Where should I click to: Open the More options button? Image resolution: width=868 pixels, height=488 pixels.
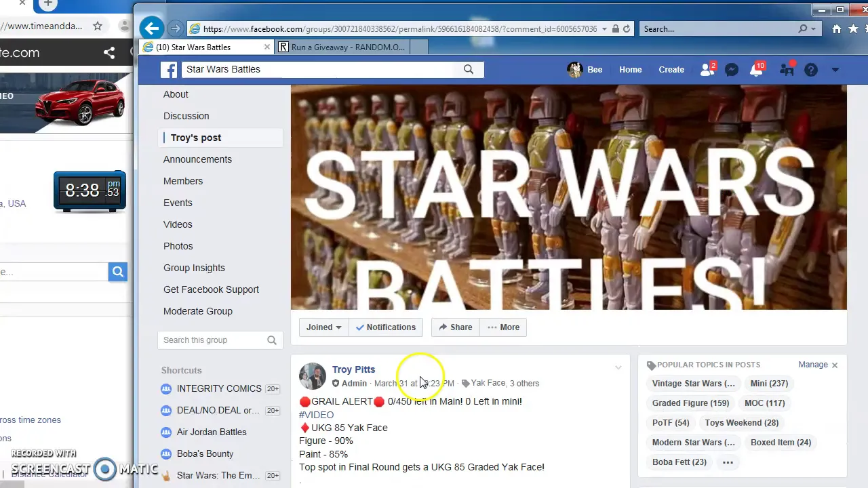503,327
